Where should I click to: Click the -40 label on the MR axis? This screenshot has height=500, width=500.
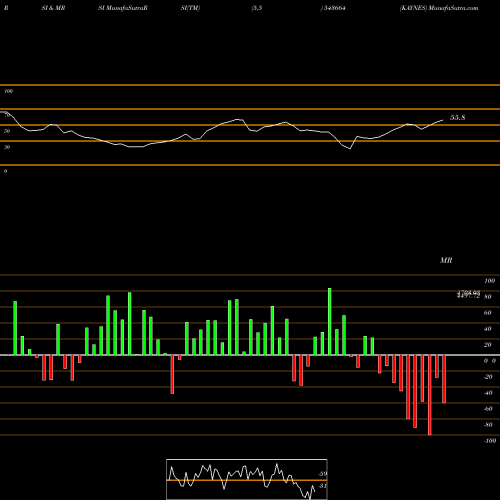(x=488, y=393)
